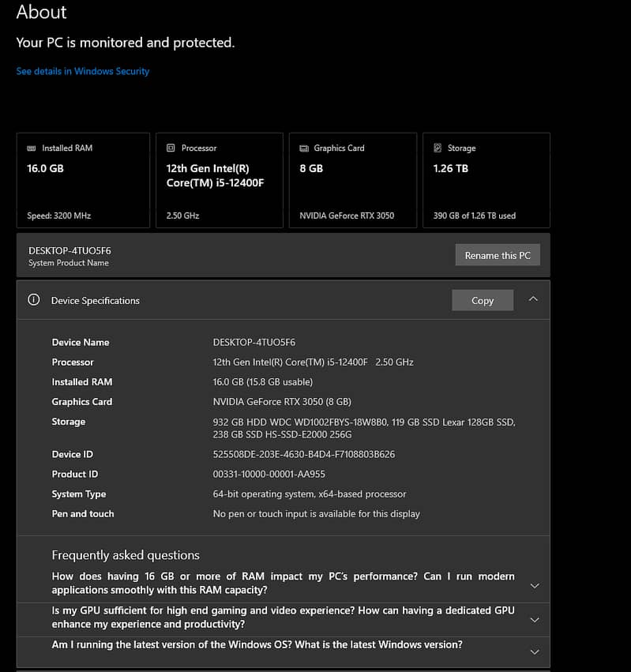Click the Your PC is monitored and protected text

point(125,43)
